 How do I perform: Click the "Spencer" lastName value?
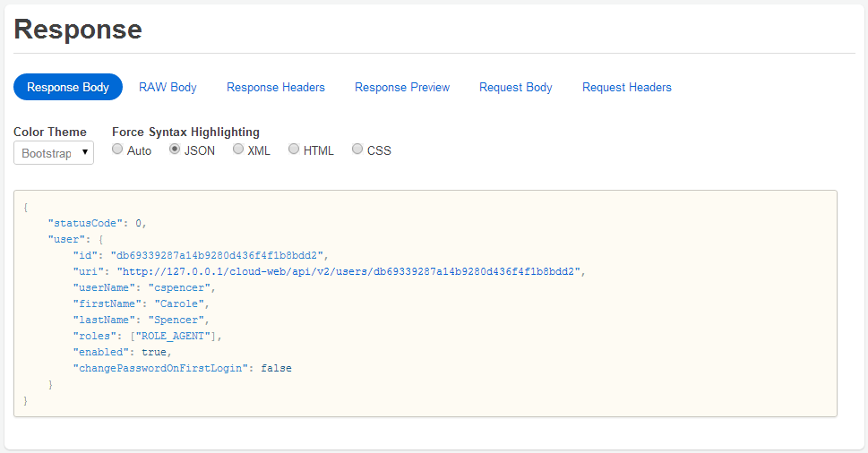(178, 320)
